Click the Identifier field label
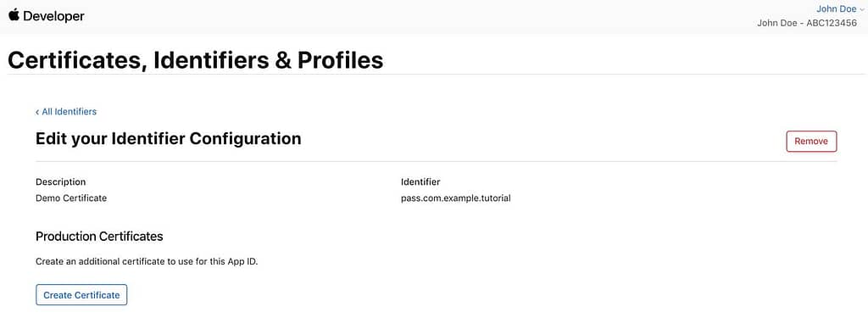The image size is (868, 318). pos(420,181)
